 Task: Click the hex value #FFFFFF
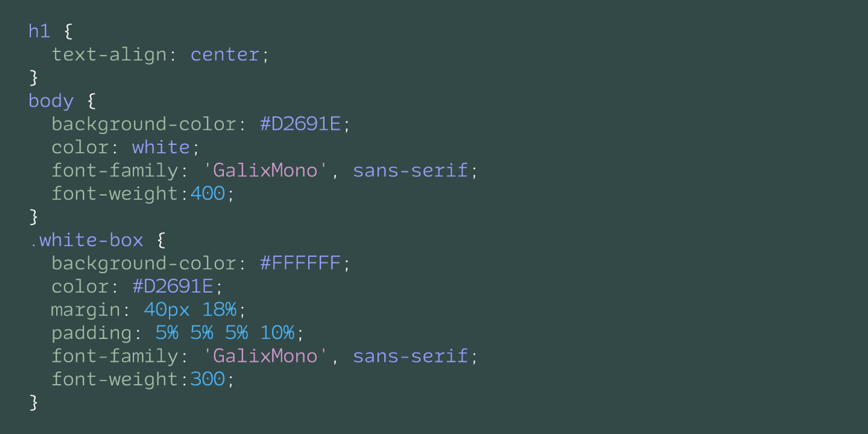[300, 263]
